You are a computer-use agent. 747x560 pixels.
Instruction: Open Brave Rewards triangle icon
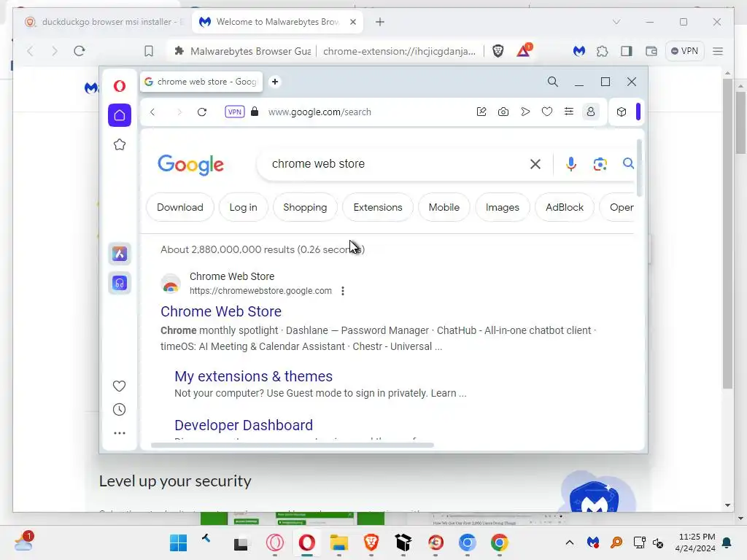point(524,50)
